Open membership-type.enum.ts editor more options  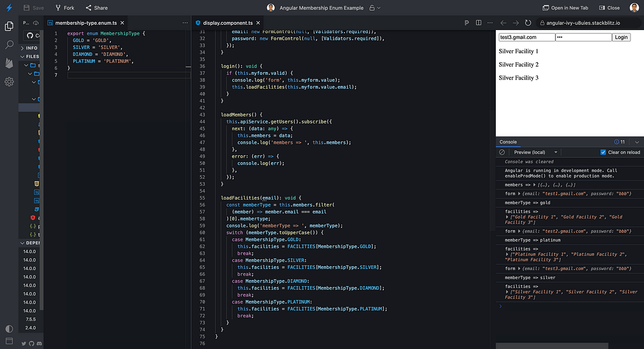tap(185, 23)
